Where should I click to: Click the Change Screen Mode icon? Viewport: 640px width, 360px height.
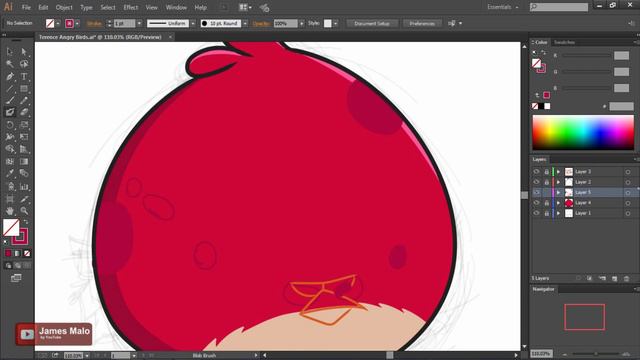coord(16,278)
